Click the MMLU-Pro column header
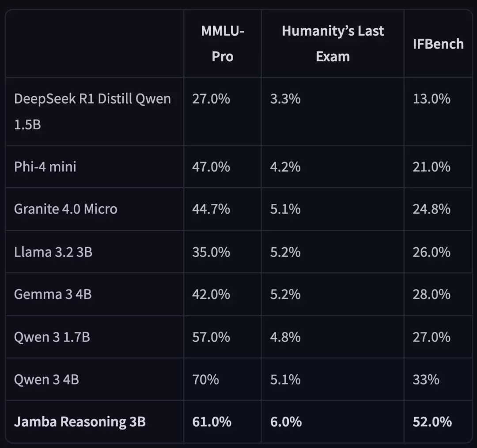 click(x=223, y=44)
